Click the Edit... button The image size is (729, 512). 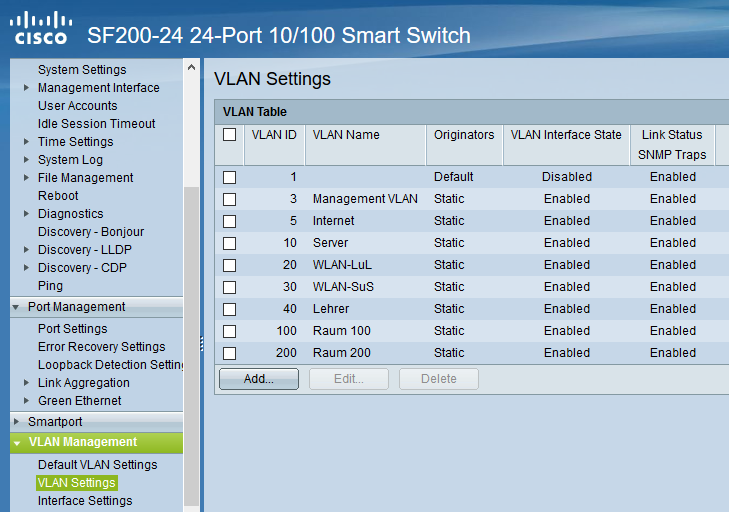[349, 379]
